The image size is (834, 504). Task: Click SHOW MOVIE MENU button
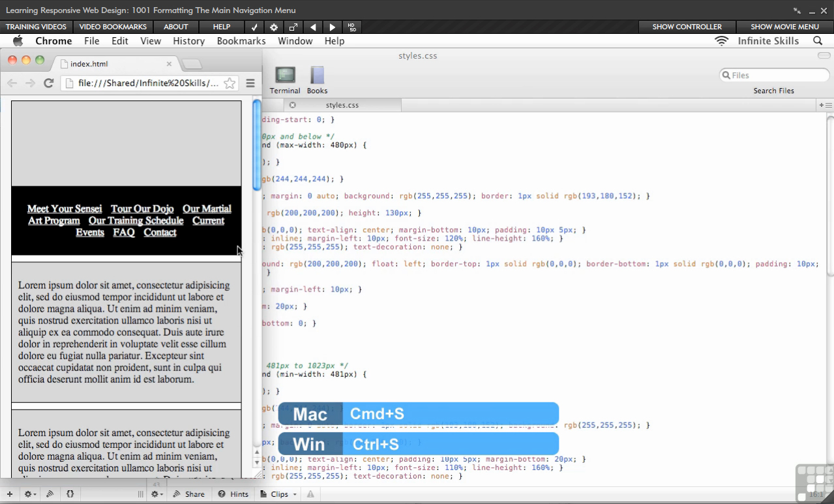(785, 27)
